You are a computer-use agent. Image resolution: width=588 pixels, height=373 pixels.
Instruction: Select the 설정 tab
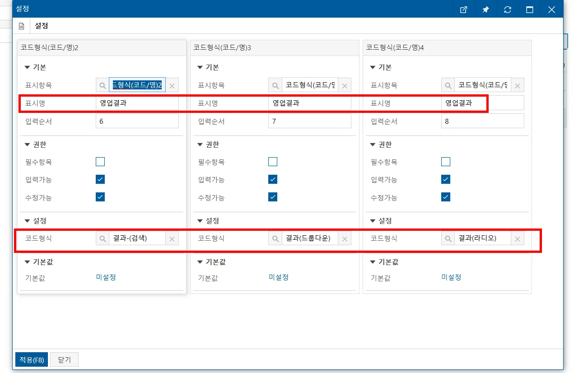click(x=42, y=26)
